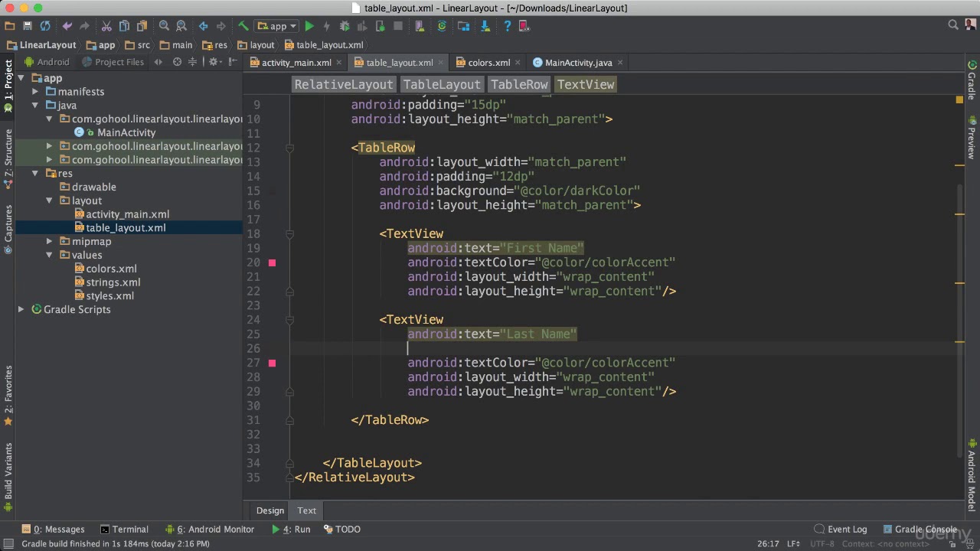
Task: Click the Replace toolbar icon
Action: [181, 26]
